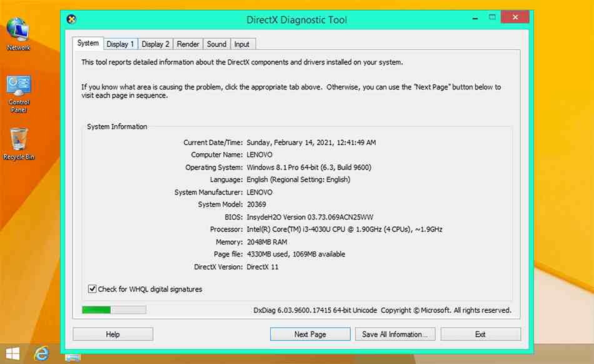Exit the diagnostic tool via Exit button

480,335
